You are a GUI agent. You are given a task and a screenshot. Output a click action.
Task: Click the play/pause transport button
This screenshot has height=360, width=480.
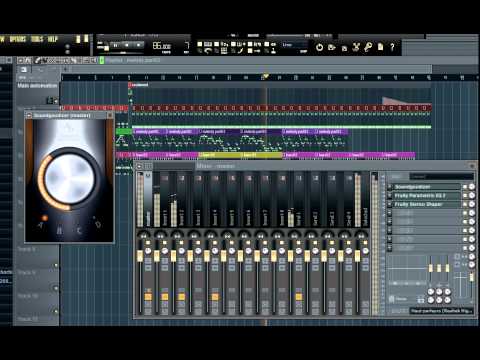115,45
